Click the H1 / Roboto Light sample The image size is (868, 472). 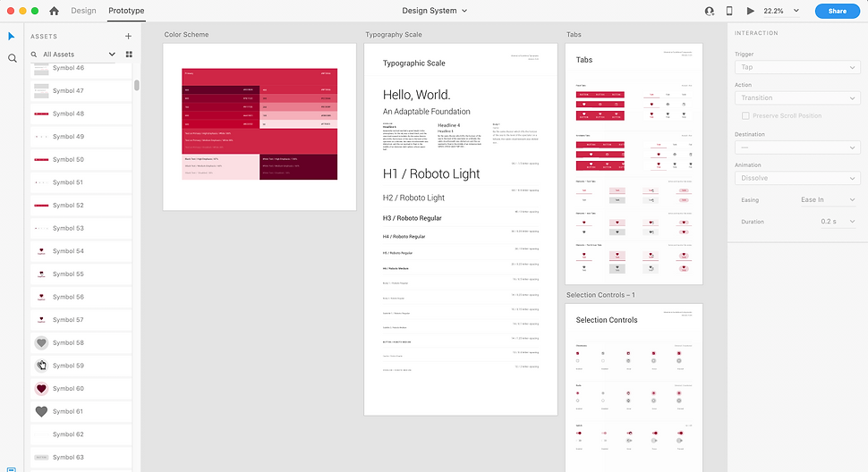tap(431, 173)
